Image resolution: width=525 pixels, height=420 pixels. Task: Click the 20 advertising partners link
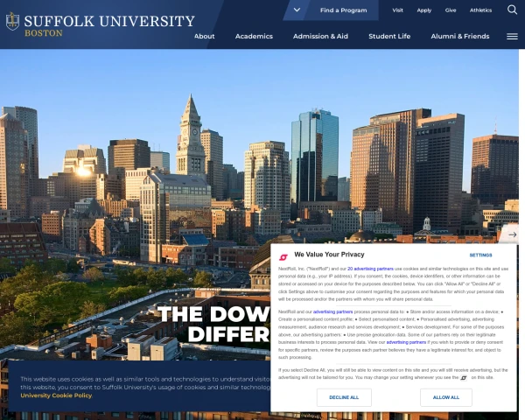[x=370, y=269]
